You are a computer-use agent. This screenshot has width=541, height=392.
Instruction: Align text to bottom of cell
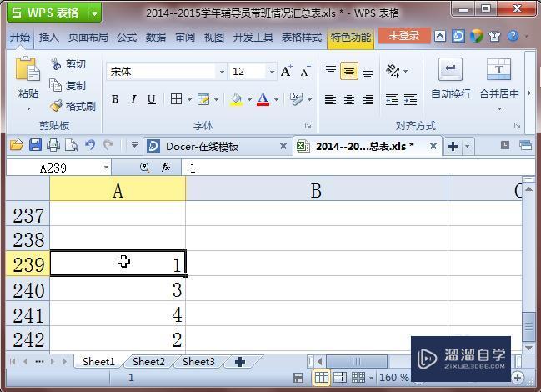[x=368, y=73]
